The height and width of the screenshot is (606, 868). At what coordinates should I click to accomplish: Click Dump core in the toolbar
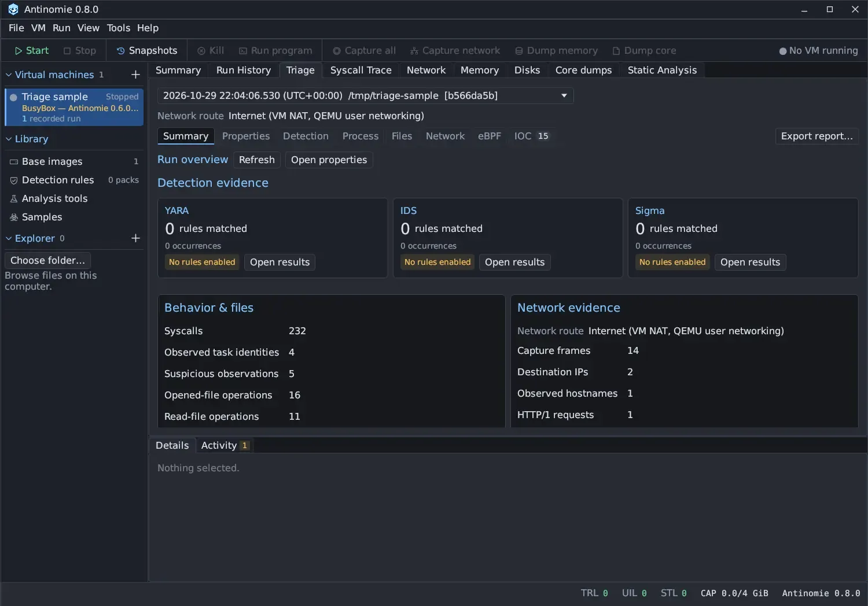(644, 51)
